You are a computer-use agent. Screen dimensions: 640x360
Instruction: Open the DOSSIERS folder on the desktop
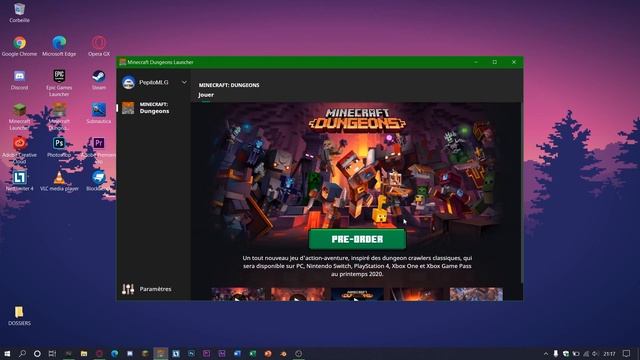19,316
